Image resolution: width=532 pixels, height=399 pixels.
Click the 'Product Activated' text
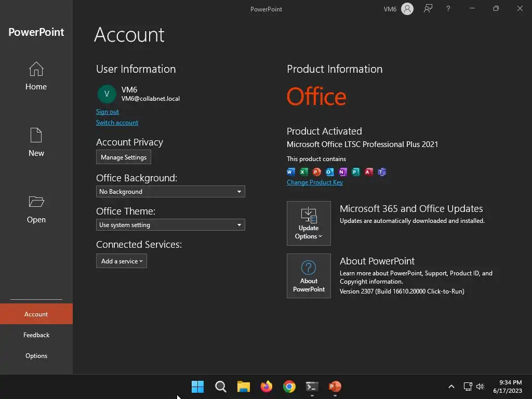(324, 131)
